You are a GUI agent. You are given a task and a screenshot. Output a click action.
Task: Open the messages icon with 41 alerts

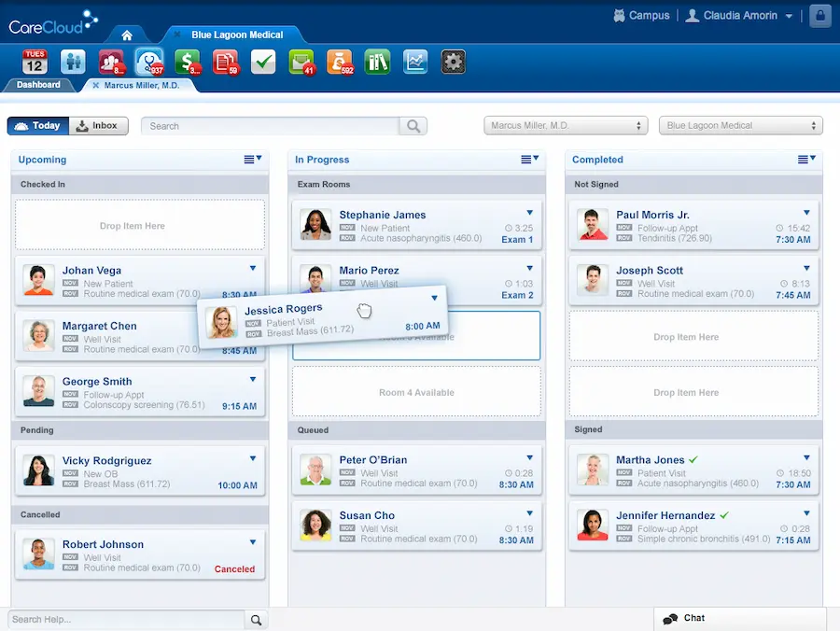(301, 63)
